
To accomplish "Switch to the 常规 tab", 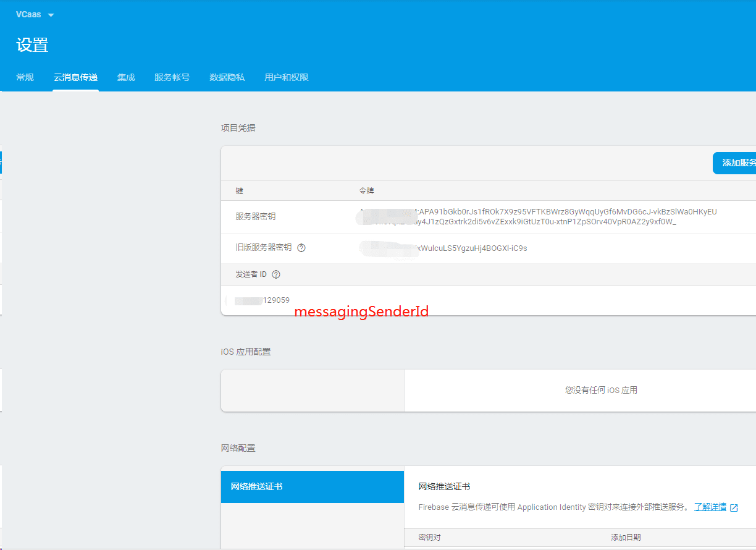I will tap(25, 77).
